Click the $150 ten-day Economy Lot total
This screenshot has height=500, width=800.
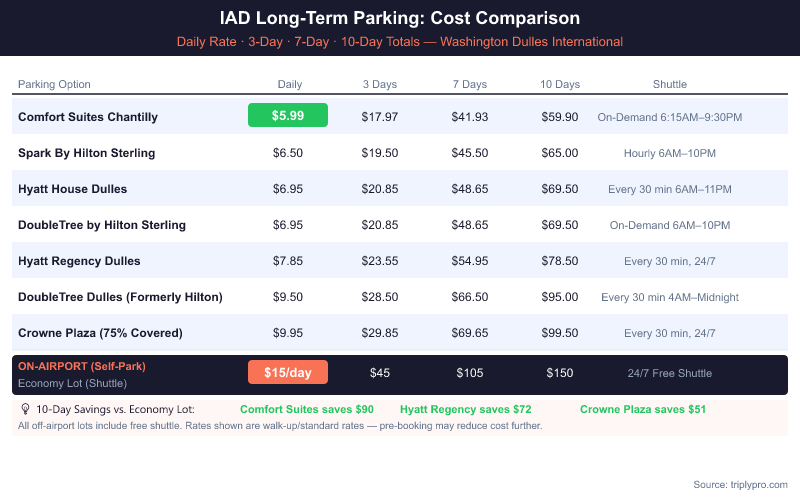tap(559, 373)
